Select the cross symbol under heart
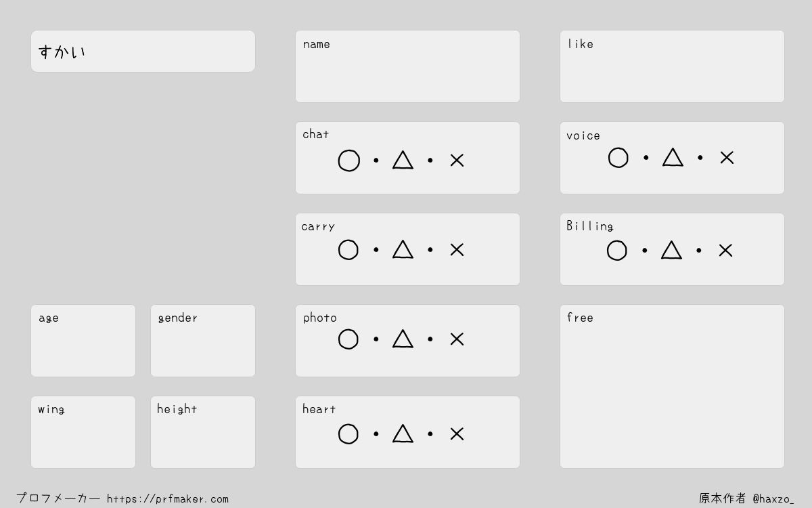The width and height of the screenshot is (812, 508). point(457,433)
